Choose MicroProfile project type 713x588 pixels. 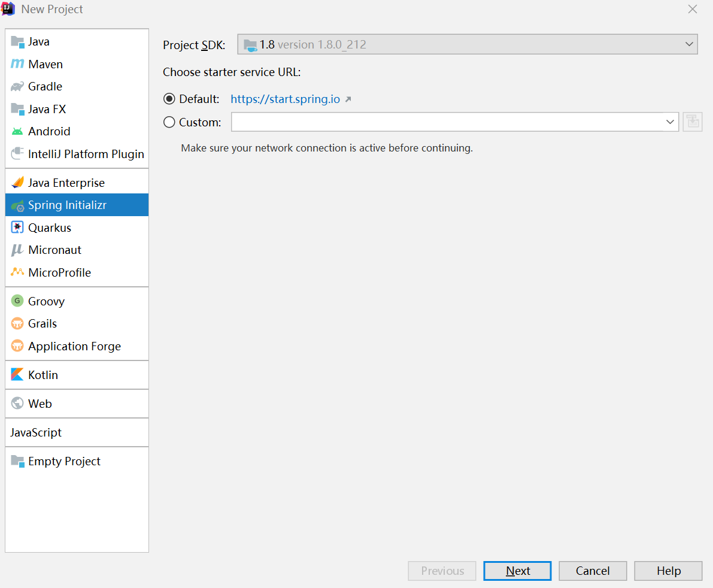(x=77, y=272)
